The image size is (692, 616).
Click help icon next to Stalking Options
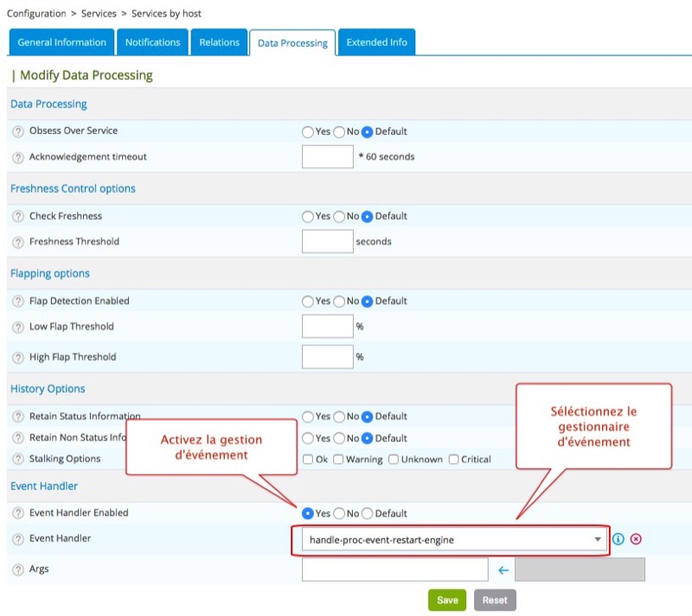pyautogui.click(x=18, y=459)
